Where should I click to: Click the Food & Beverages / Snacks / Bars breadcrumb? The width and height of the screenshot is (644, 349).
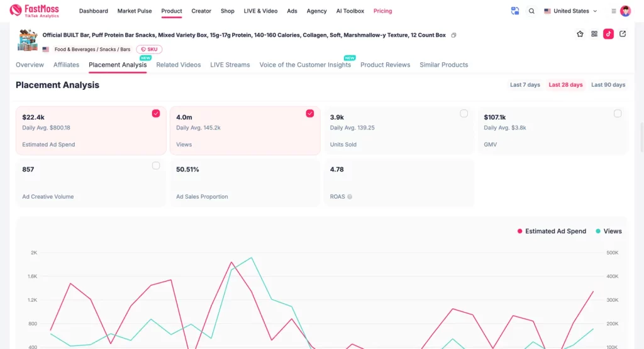coord(92,49)
